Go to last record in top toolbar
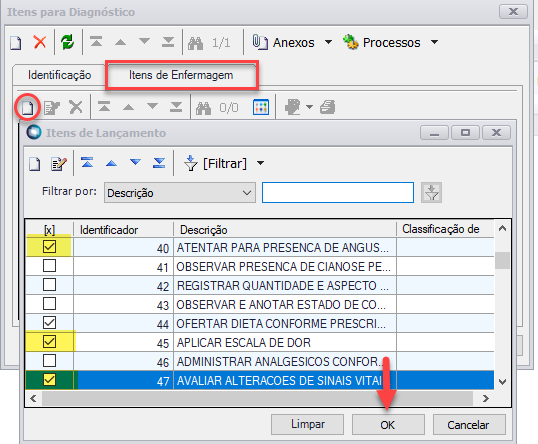The image size is (538, 444). (168, 42)
